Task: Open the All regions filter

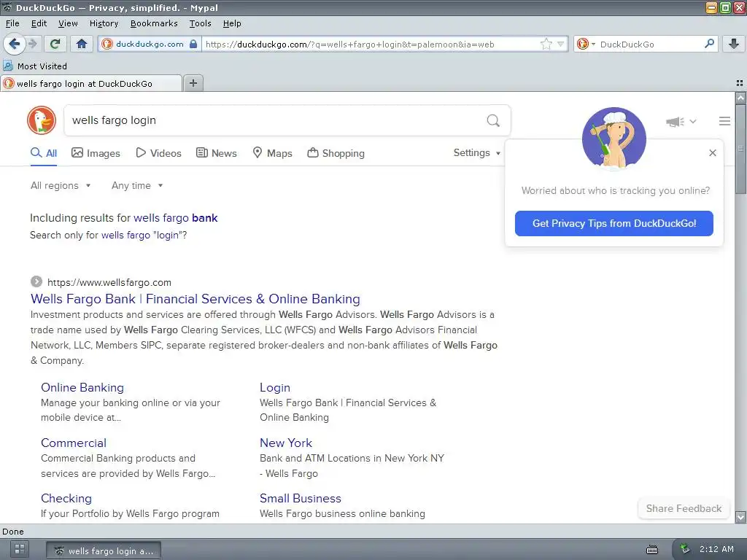Action: pyautogui.click(x=61, y=186)
